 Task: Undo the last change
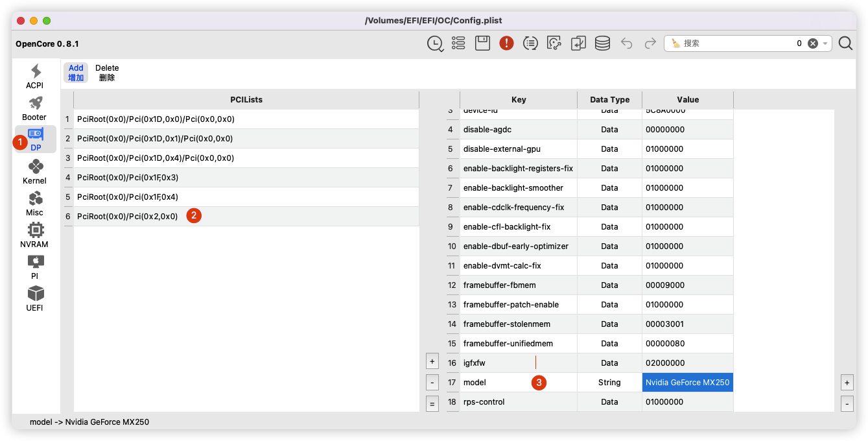pyautogui.click(x=626, y=43)
